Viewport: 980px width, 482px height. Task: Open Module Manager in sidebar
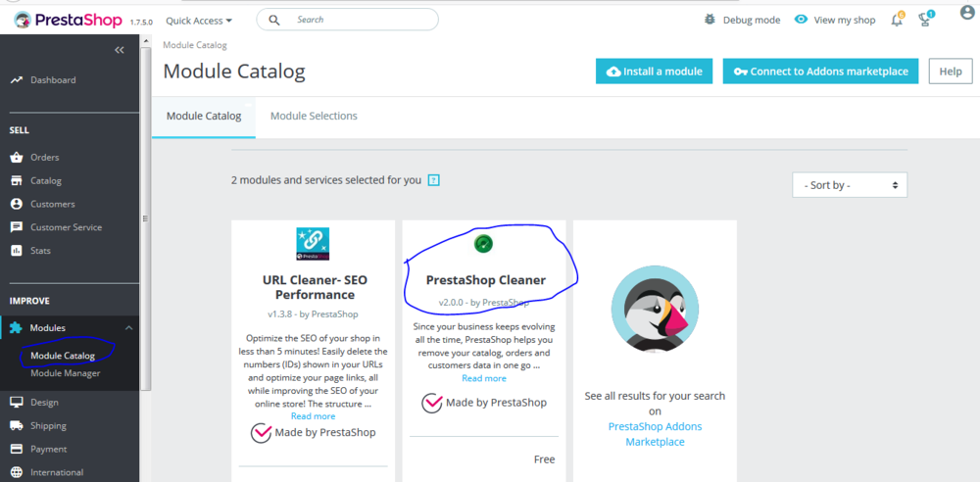65,373
